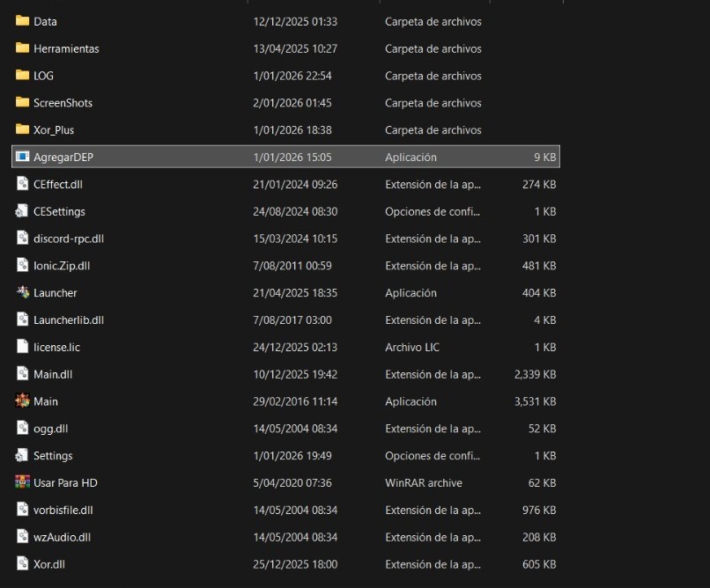Select the vorbisfile.dll file entry
Viewport: 710px width, 588px height.
pyautogui.click(x=63, y=511)
